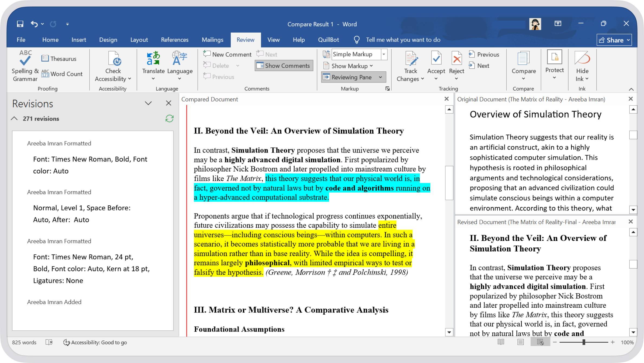Click the Protect document icon
The height and width of the screenshot is (363, 644).
(x=554, y=57)
